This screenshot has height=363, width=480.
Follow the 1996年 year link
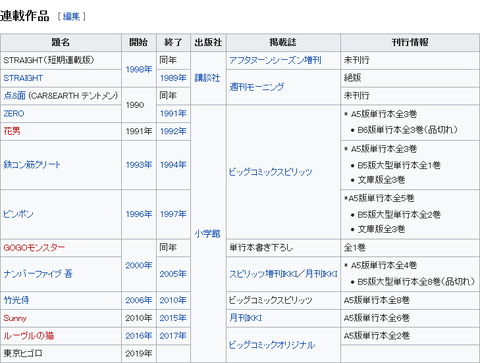click(139, 214)
